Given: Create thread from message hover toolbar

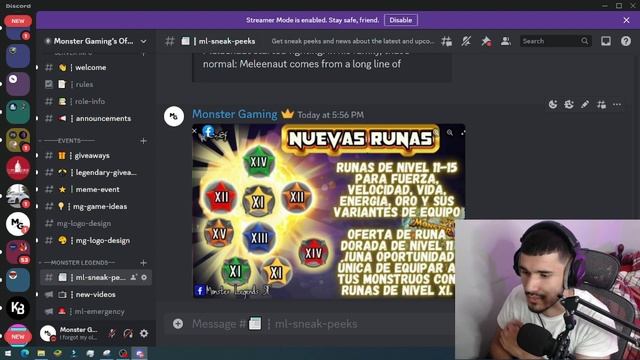Looking at the screenshot, I should 601,104.
